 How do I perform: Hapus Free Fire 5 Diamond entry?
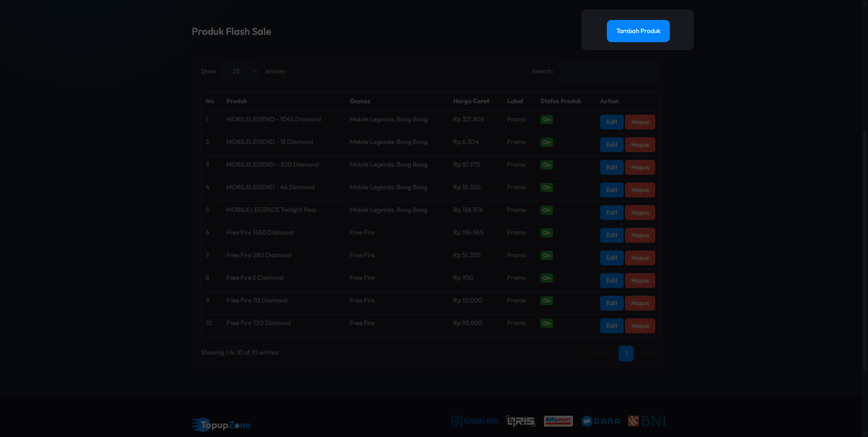click(x=640, y=280)
